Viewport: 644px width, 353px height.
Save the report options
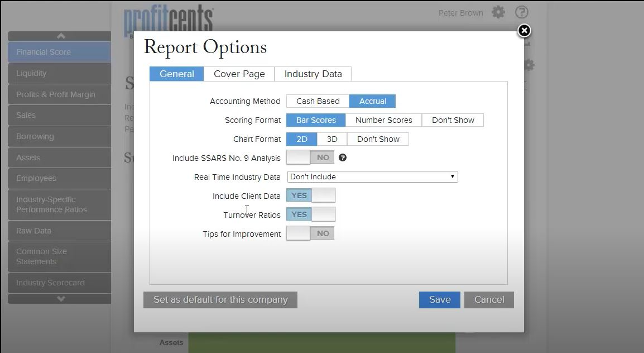tap(439, 299)
